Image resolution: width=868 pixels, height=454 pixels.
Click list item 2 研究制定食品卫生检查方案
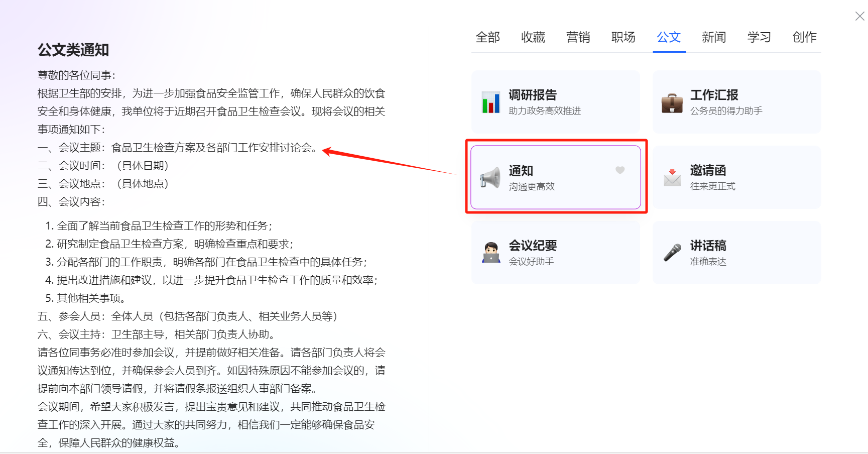point(170,244)
